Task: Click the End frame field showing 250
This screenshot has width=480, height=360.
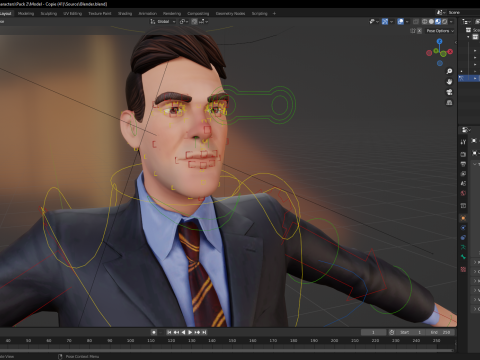Action: tap(440, 332)
